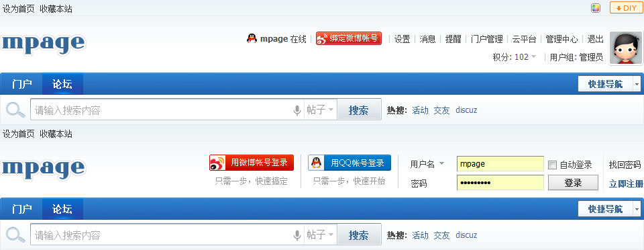Select 门户 tab in the lower nav bar

(21, 209)
